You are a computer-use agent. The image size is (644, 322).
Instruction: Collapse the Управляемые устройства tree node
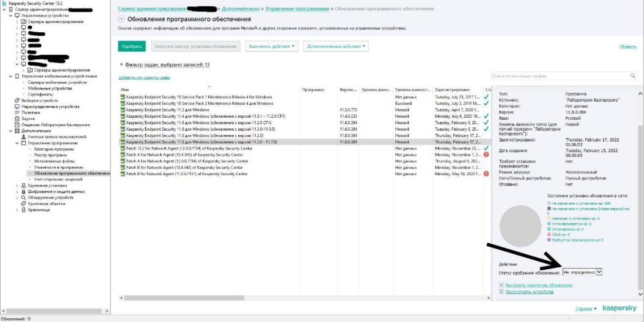(x=11, y=15)
